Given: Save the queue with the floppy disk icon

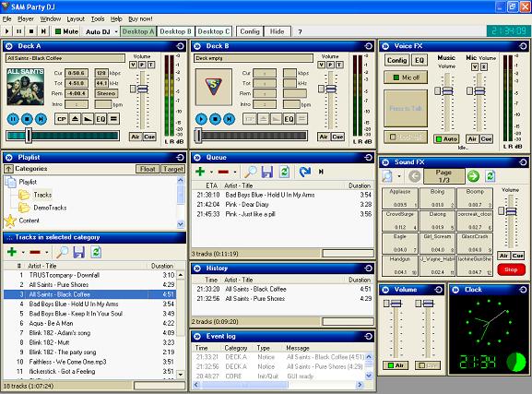Looking at the screenshot, I should click(x=267, y=172).
